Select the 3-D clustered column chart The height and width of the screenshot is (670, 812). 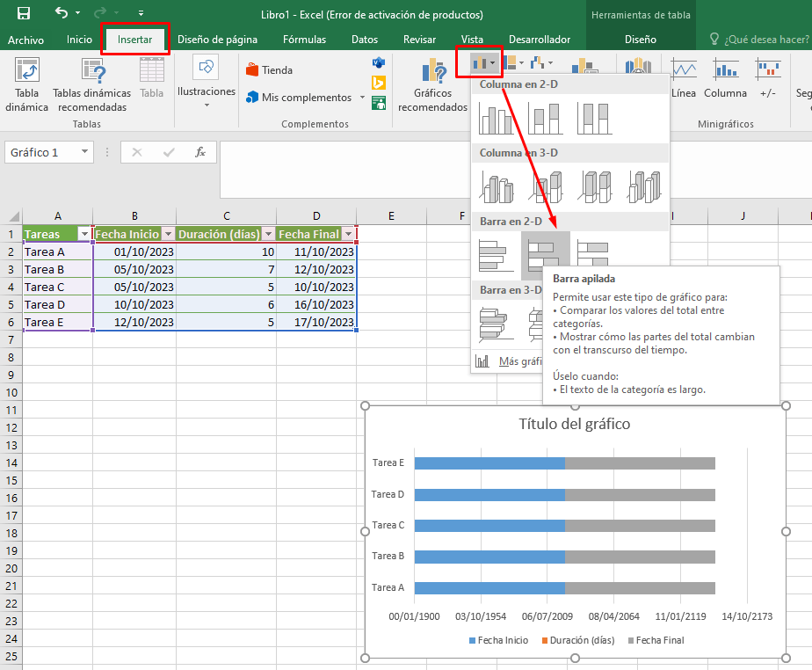(496, 186)
